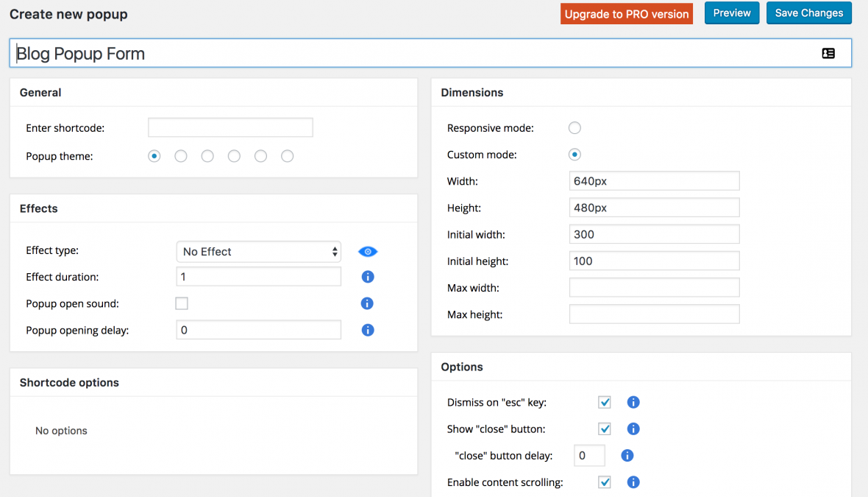This screenshot has height=497, width=868.
Task: Show info for Show close button option
Action: (633, 429)
